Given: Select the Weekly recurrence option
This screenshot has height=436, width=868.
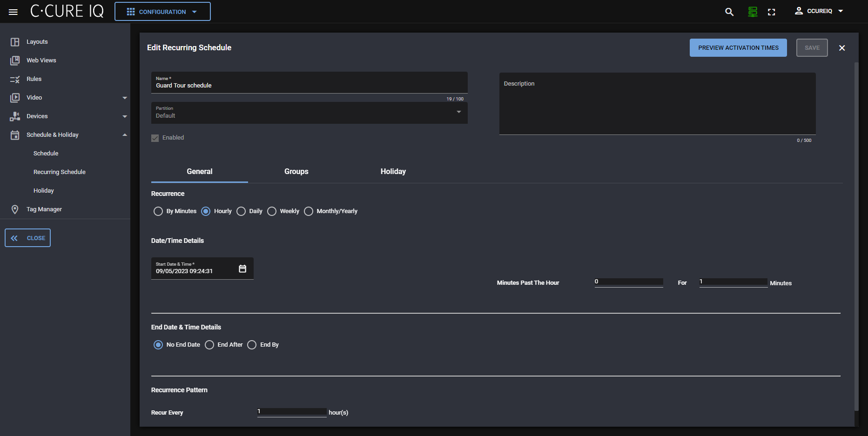Looking at the screenshot, I should click(x=272, y=211).
